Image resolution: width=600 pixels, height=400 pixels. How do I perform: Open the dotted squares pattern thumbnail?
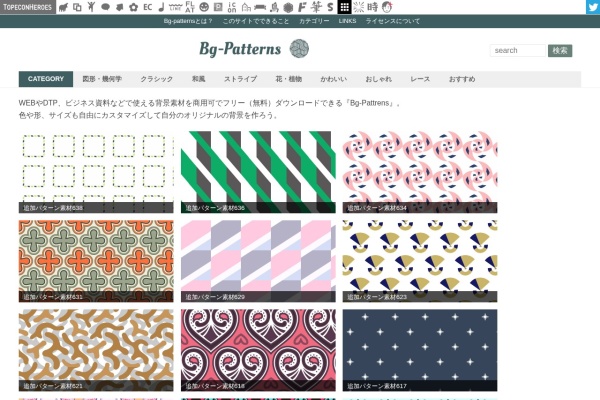pos(96,172)
